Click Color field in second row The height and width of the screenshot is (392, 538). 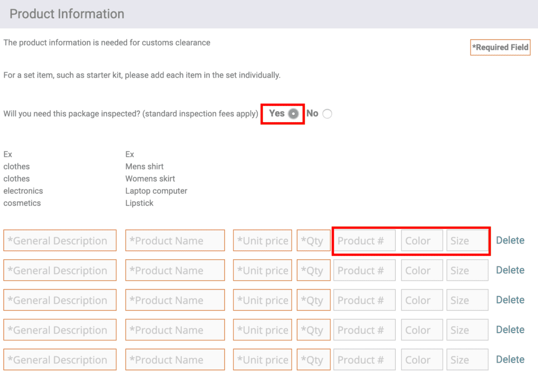[422, 270]
